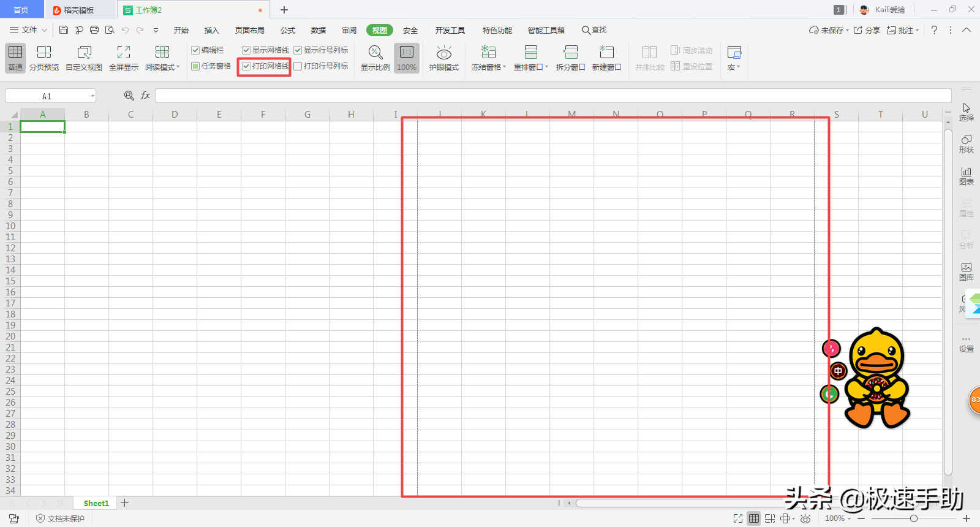Switch to 分页预览 page break preview

coord(44,58)
